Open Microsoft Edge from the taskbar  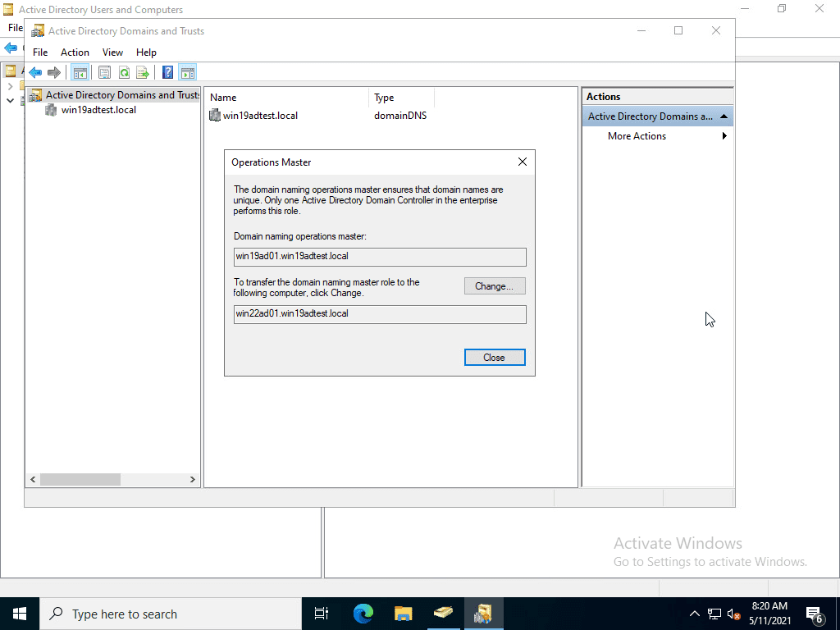362,614
